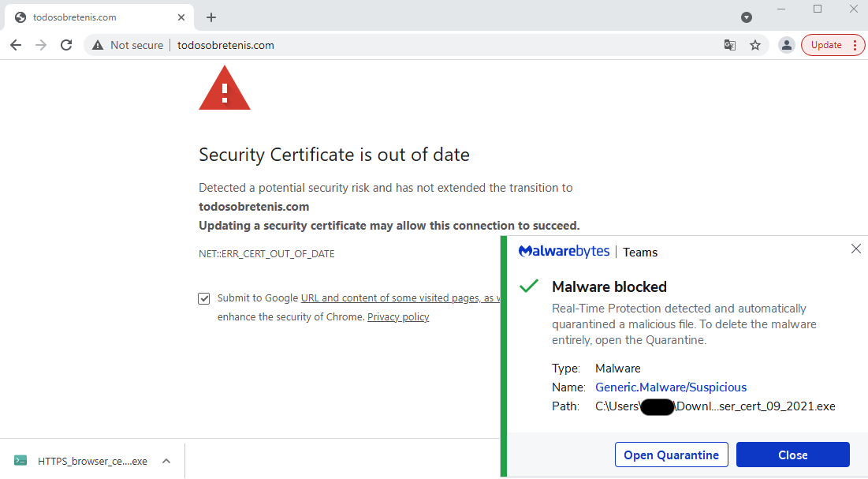This screenshot has width=868, height=479.
Task: Click the Malwarebytes logo
Action: click(564, 252)
